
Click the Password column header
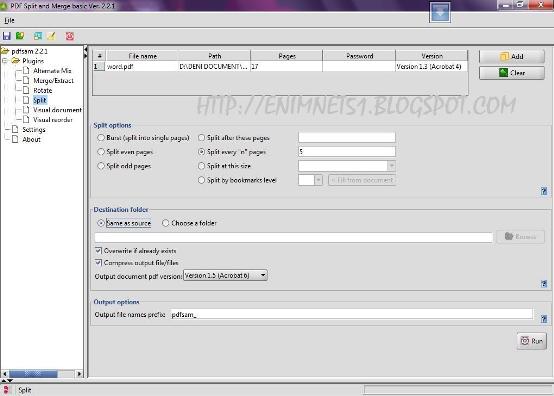(359, 56)
